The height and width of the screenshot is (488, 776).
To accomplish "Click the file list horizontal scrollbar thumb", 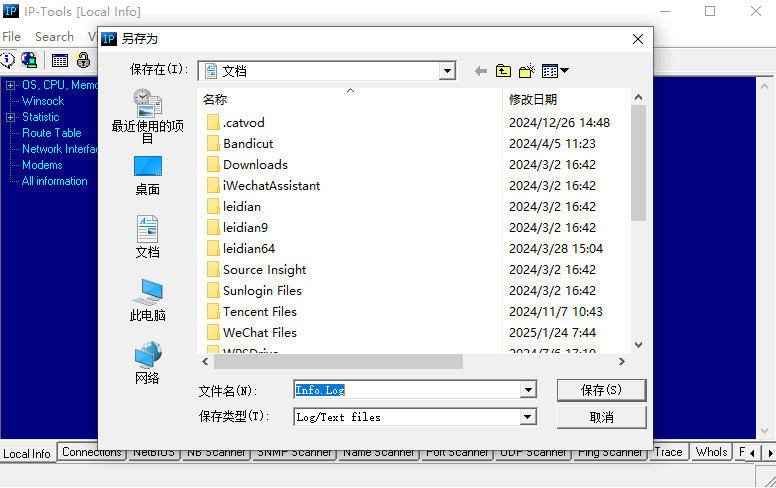I will [x=338, y=362].
